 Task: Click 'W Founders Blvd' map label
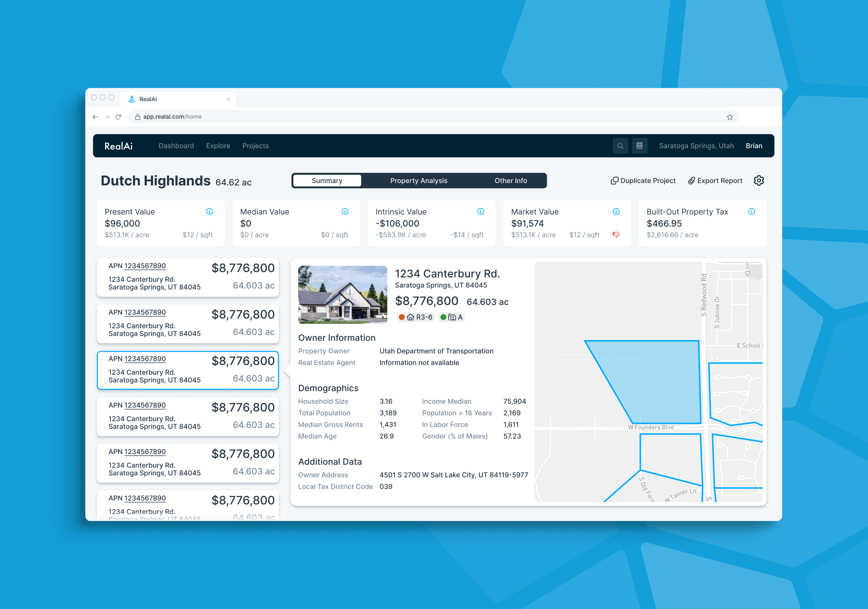(650, 428)
